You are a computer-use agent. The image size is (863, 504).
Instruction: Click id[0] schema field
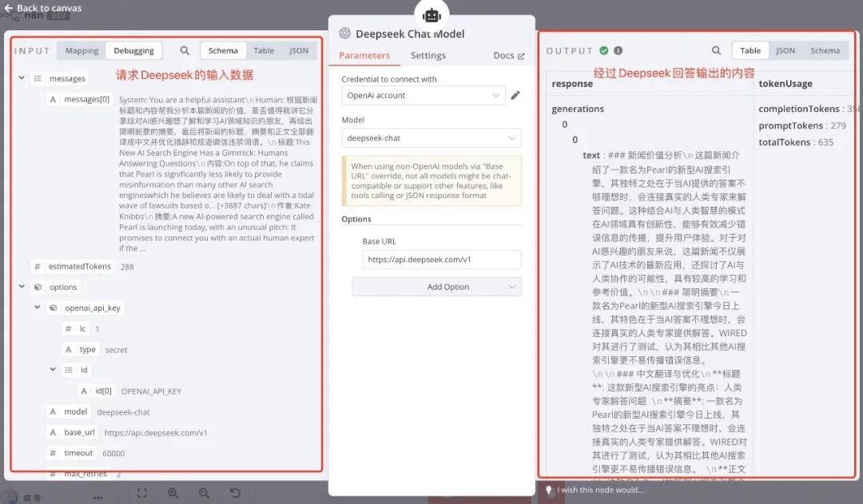[x=97, y=391]
